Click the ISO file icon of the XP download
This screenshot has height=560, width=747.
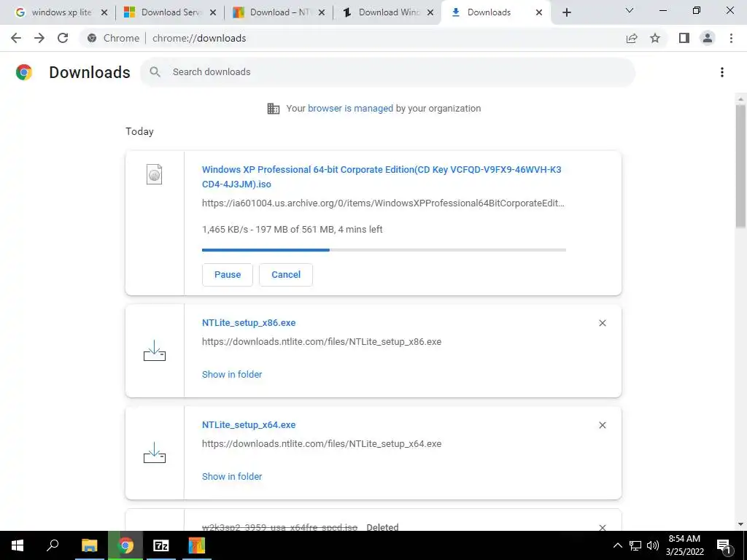[155, 174]
